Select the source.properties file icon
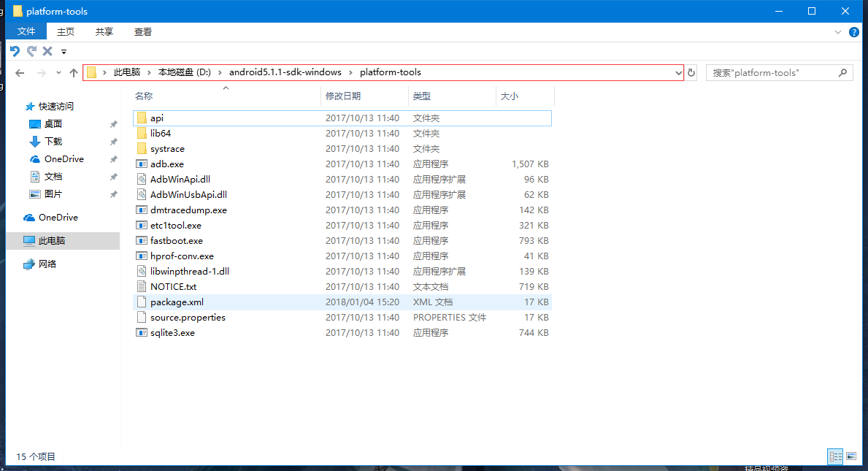Viewport: 868px width, 471px height. [142, 318]
